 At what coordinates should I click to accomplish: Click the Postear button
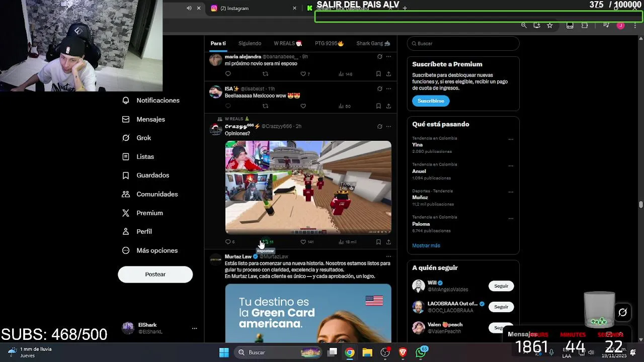coord(155,274)
